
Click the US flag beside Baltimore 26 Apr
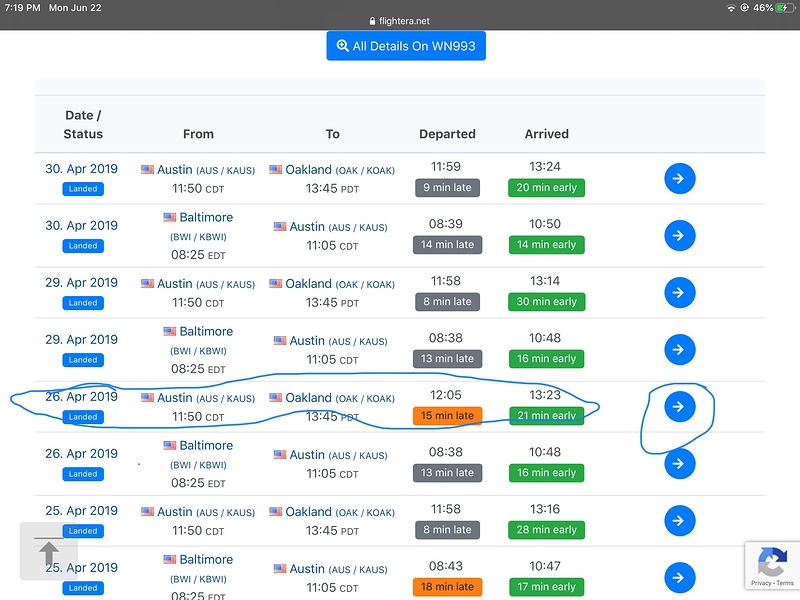(169, 445)
